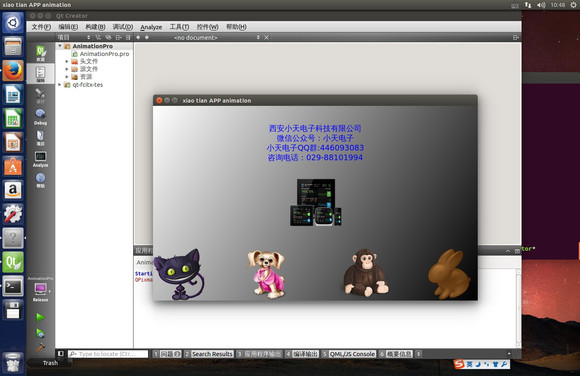The height and width of the screenshot is (376, 580).
Task: Open the 控件(W) menu
Action: pos(207,27)
